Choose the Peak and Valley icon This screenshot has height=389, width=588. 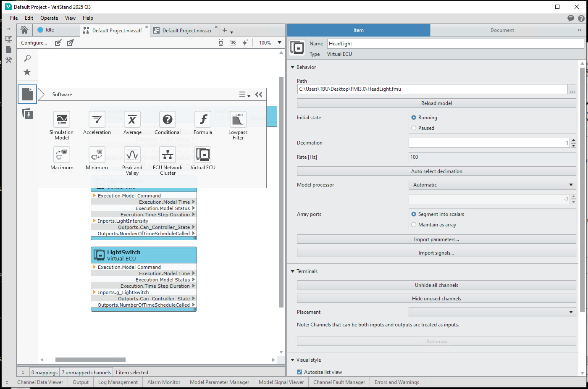tap(132, 155)
